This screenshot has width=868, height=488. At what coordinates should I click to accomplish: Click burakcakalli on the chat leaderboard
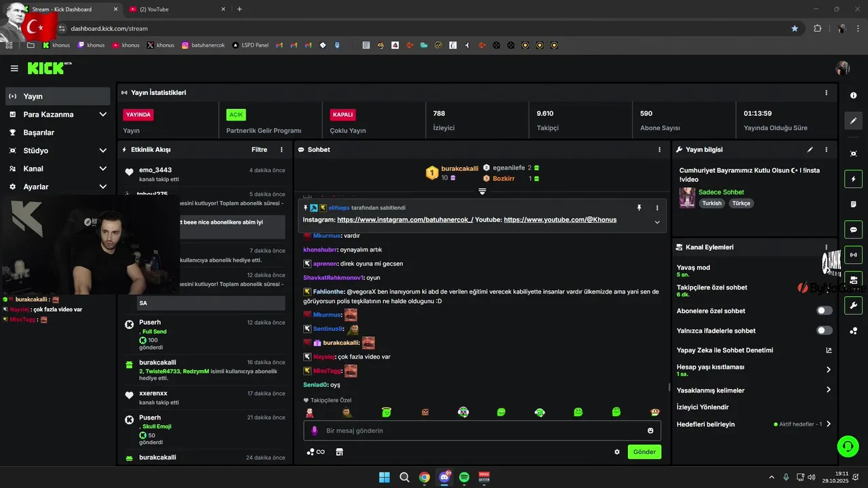pos(460,168)
